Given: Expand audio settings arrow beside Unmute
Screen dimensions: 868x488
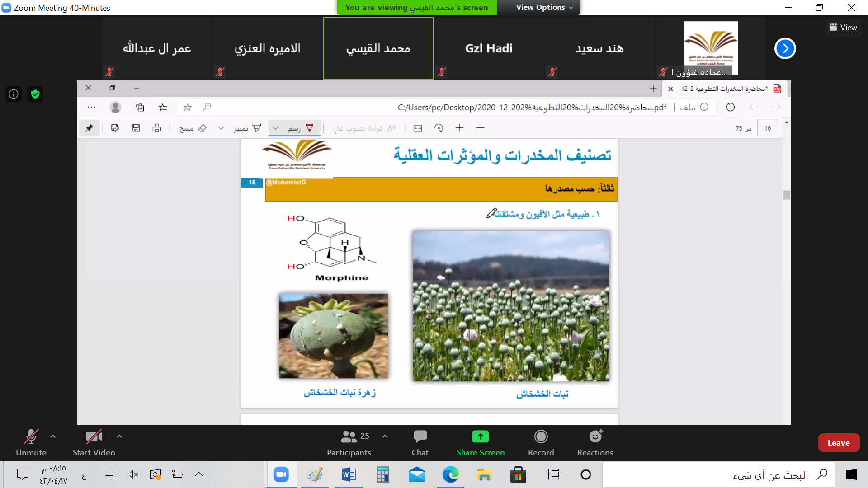Looking at the screenshot, I should 53,436.
